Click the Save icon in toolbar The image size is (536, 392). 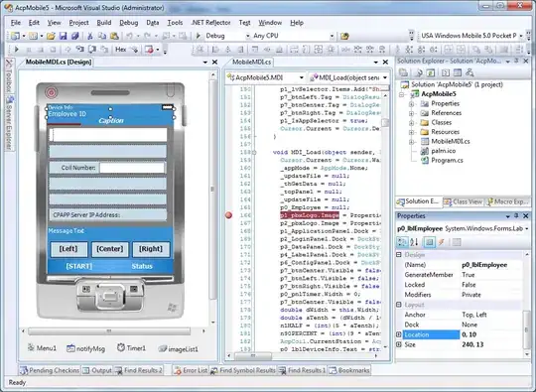point(63,36)
